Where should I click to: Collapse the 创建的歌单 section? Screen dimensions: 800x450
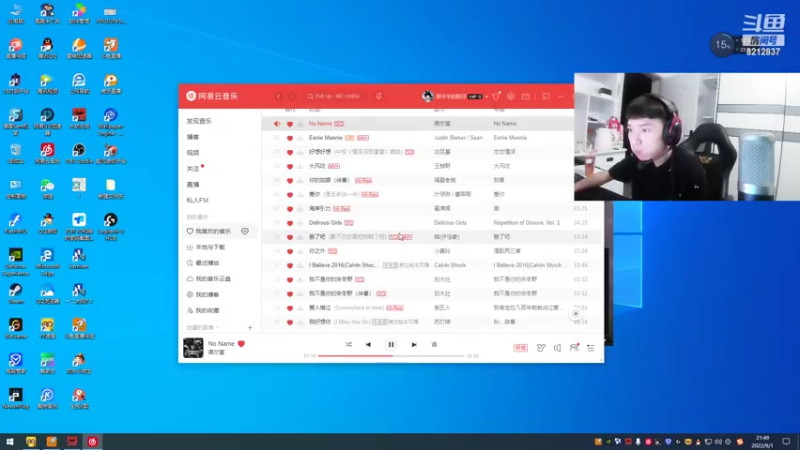tap(202, 328)
